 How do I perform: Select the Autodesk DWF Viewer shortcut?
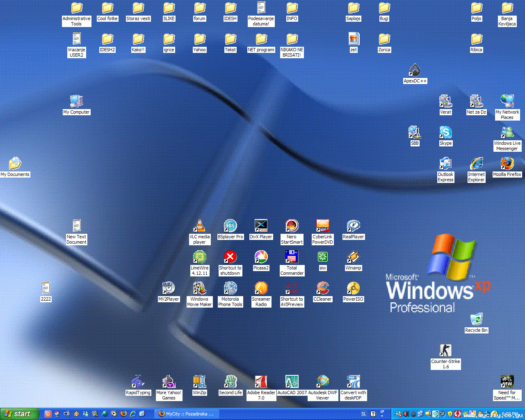323,382
